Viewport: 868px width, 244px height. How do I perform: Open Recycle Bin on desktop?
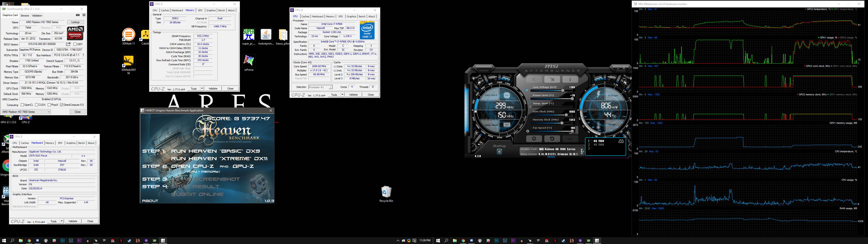[x=386, y=194]
